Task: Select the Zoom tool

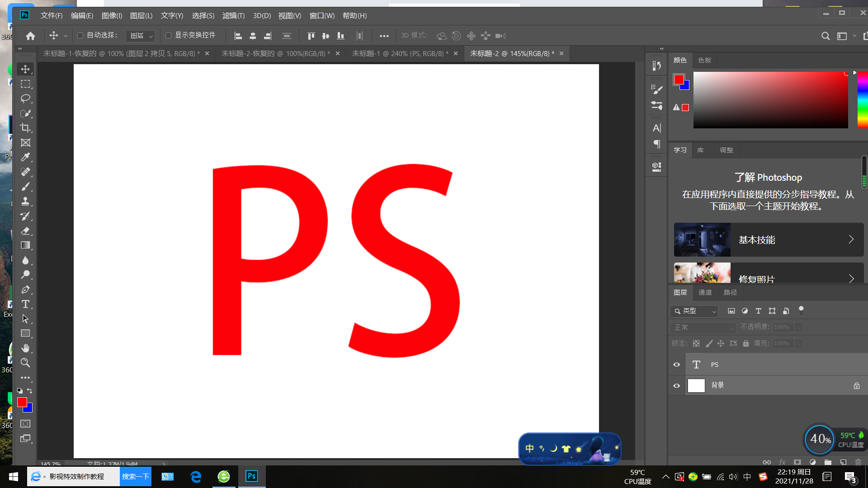Action: pyautogui.click(x=25, y=363)
